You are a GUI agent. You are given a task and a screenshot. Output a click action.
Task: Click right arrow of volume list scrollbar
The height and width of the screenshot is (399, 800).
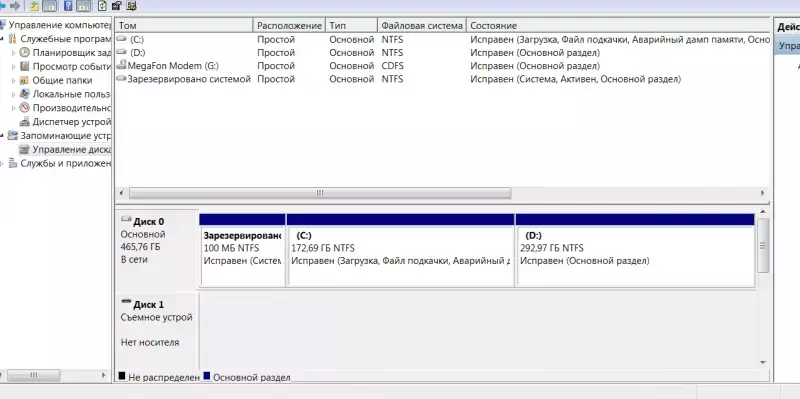(x=763, y=193)
